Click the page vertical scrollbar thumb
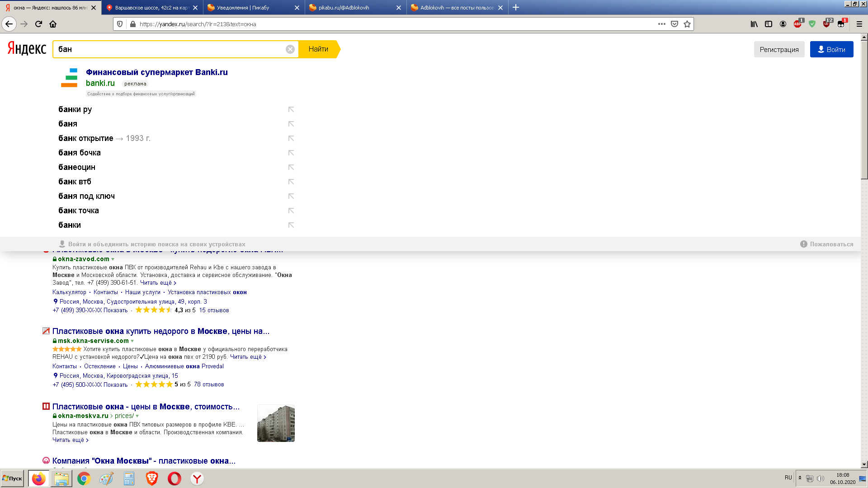868x488 pixels. click(864, 111)
